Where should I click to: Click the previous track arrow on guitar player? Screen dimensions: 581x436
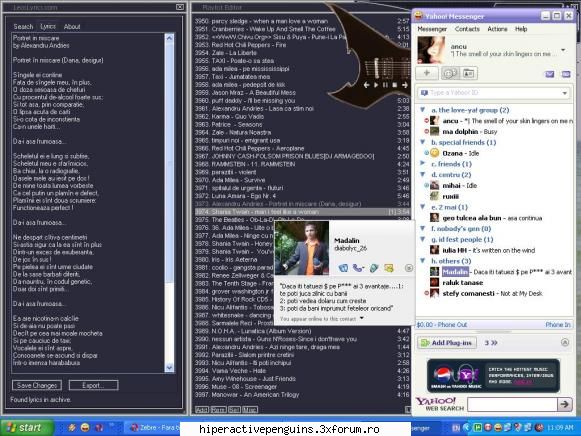click(366, 85)
